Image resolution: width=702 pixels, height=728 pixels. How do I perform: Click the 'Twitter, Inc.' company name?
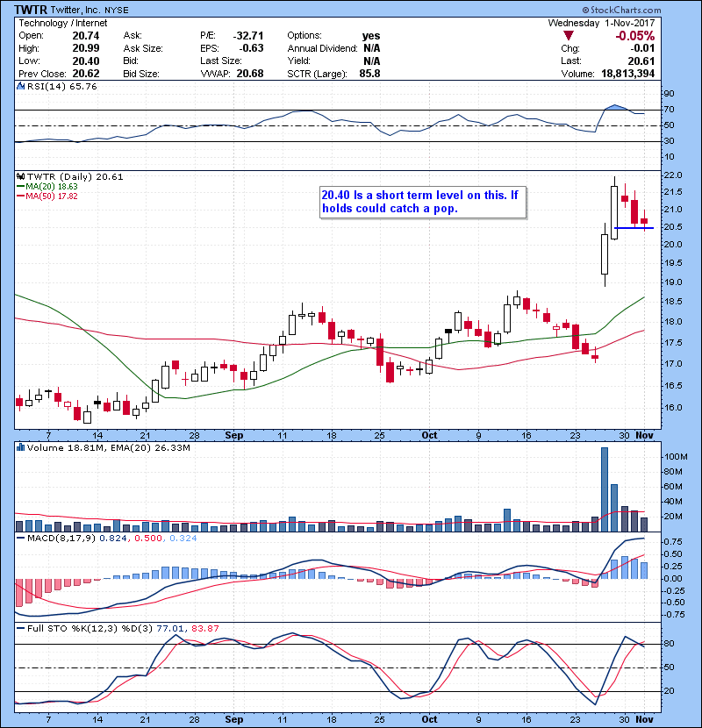[75, 10]
